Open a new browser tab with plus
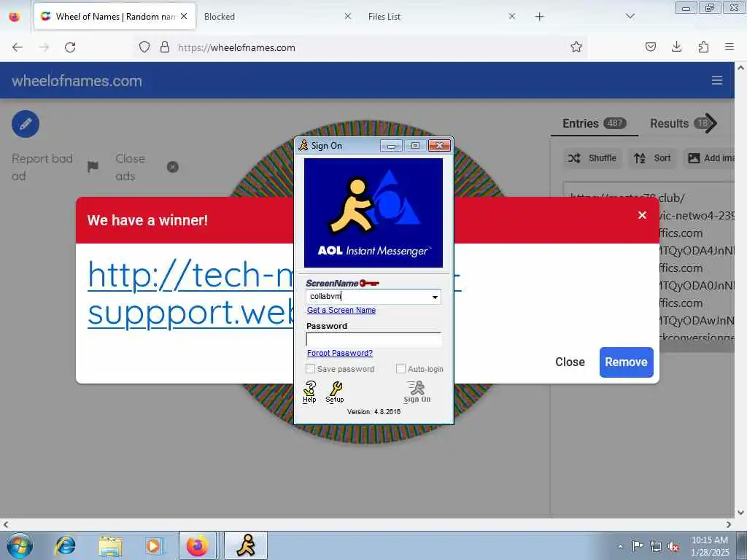This screenshot has width=747, height=560. (x=539, y=17)
